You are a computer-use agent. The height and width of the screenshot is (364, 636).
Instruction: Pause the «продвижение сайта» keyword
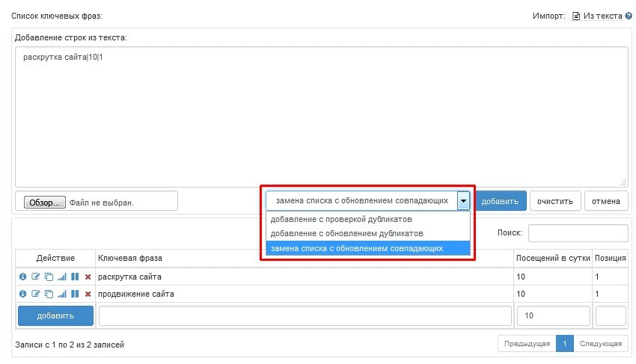[75, 294]
